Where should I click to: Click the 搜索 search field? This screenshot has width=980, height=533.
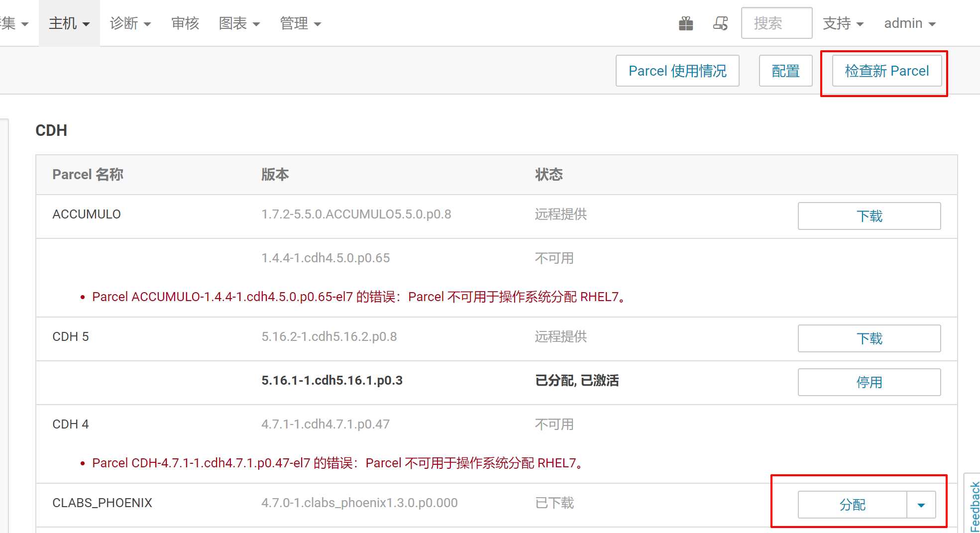[x=776, y=23]
